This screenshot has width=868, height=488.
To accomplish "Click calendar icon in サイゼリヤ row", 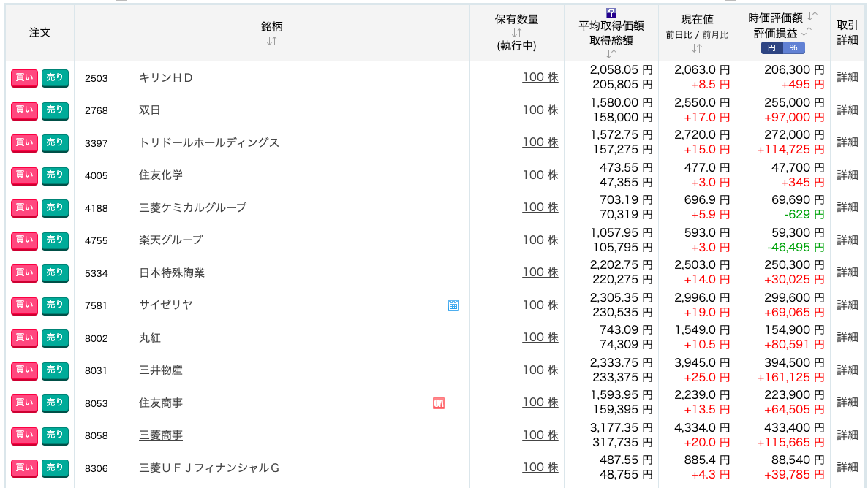I will coord(453,305).
